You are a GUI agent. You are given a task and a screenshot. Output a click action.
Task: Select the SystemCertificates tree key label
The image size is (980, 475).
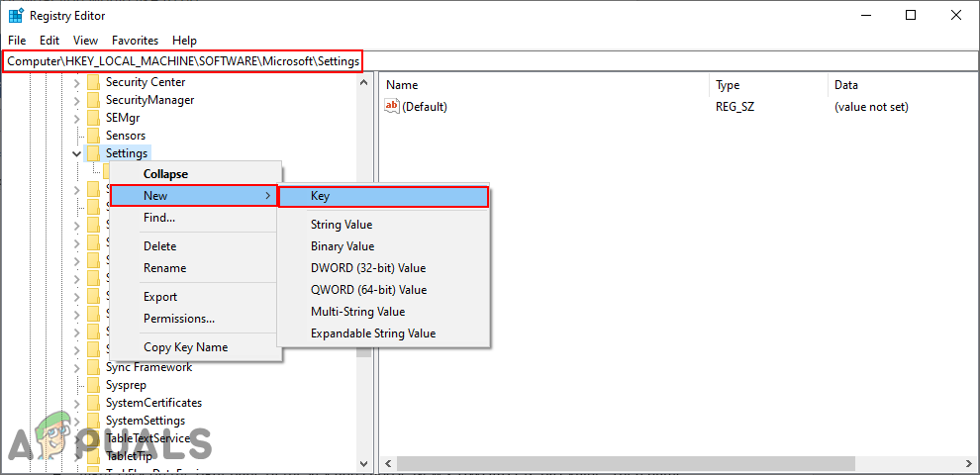[153, 403]
